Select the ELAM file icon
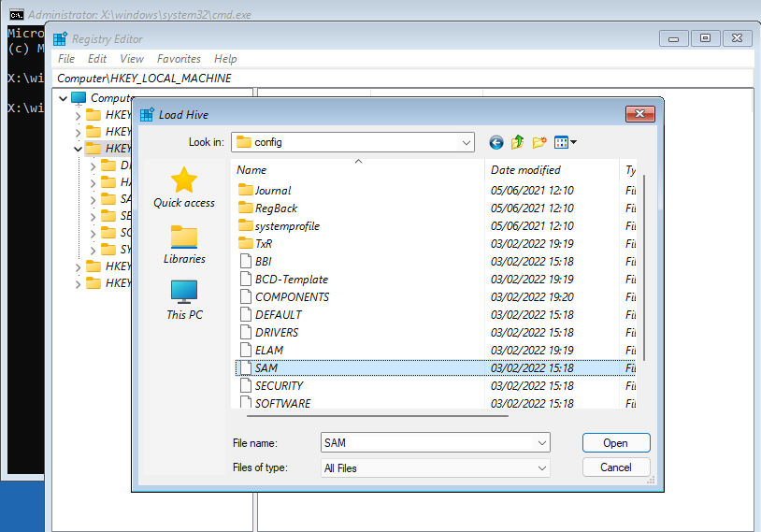Viewport: 761px width, 532px height. 246,350
